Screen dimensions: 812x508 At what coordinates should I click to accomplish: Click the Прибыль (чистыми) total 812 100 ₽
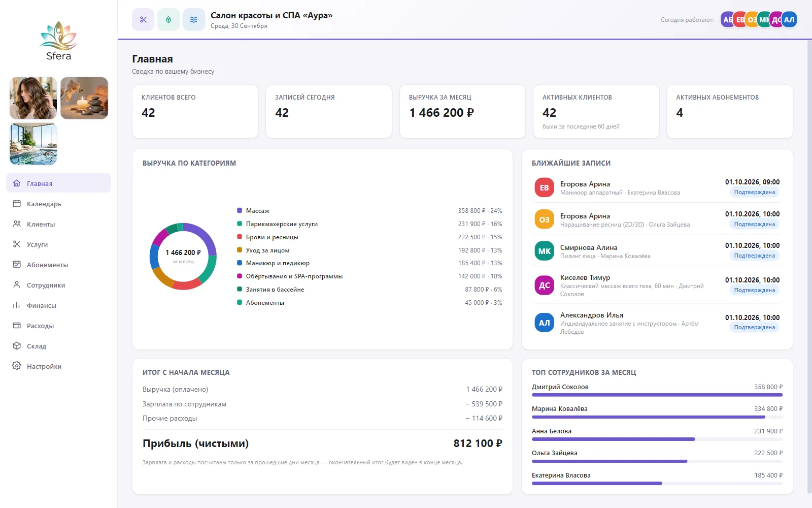[x=478, y=443]
